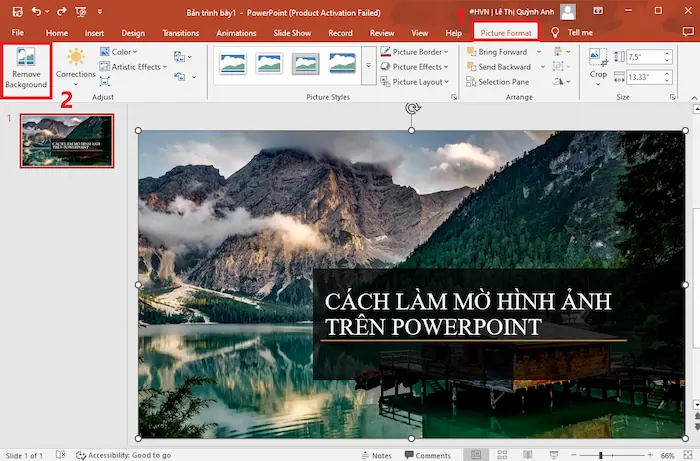Open the Picture Effects dropdown
The image size is (700, 461).
click(x=414, y=66)
